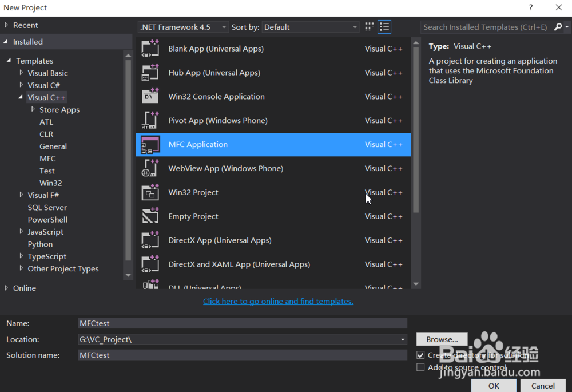Click the template list scroll-down arrow

416,284
